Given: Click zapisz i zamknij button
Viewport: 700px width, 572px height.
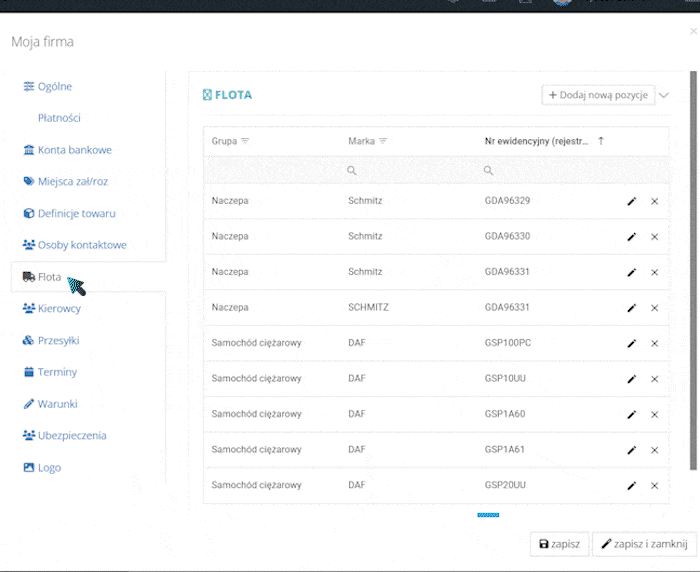Looking at the screenshot, I should coord(643,544).
